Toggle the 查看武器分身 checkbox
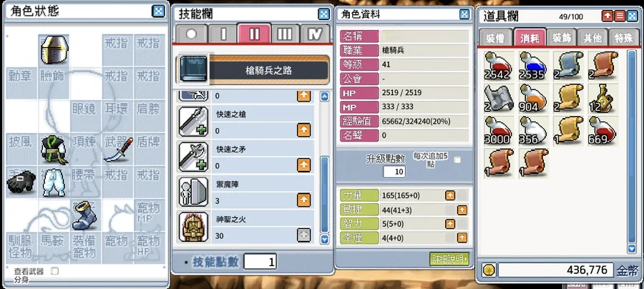 54,271
